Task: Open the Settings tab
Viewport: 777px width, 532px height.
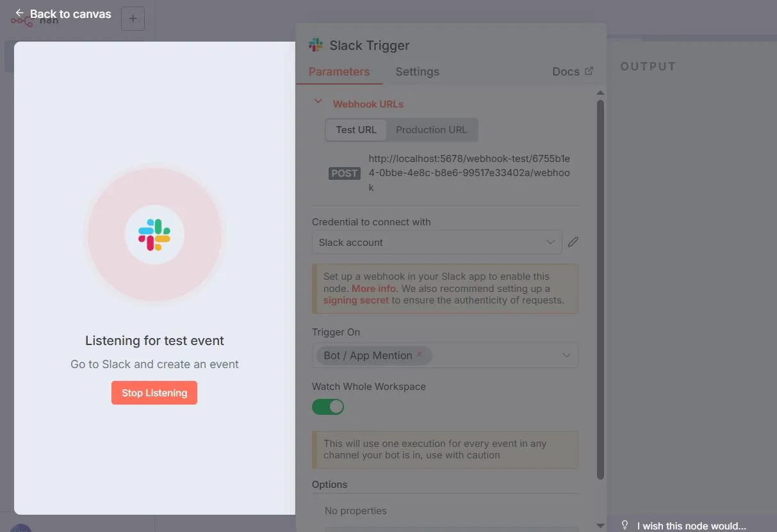Action: tap(417, 72)
